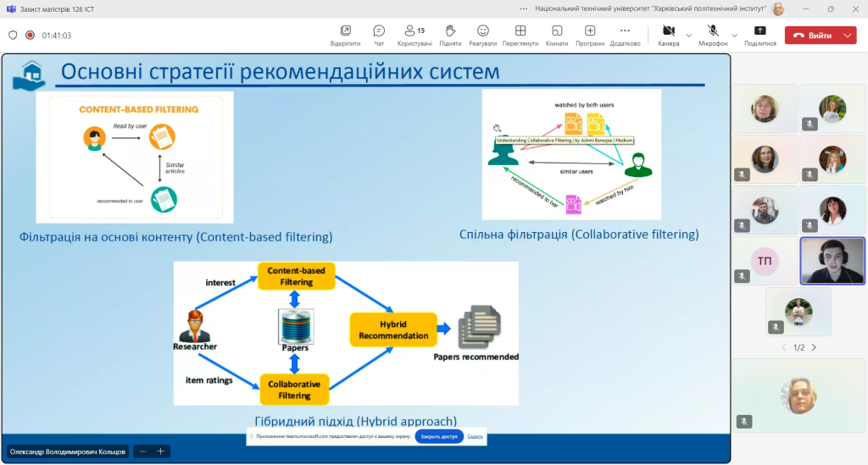Open the Програми apps icon
This screenshot has height=465, width=868.
coord(590,35)
